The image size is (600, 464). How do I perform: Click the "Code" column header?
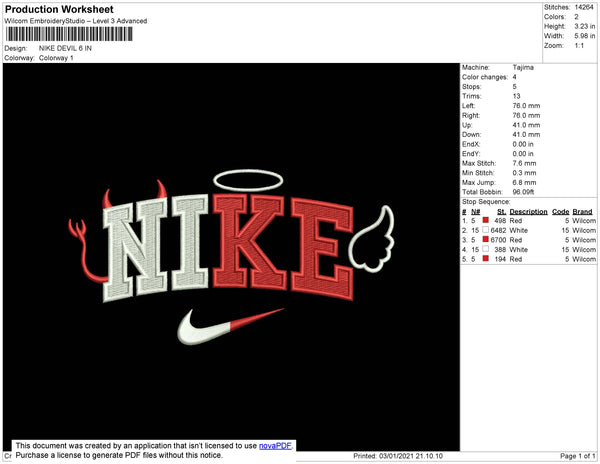click(x=561, y=212)
